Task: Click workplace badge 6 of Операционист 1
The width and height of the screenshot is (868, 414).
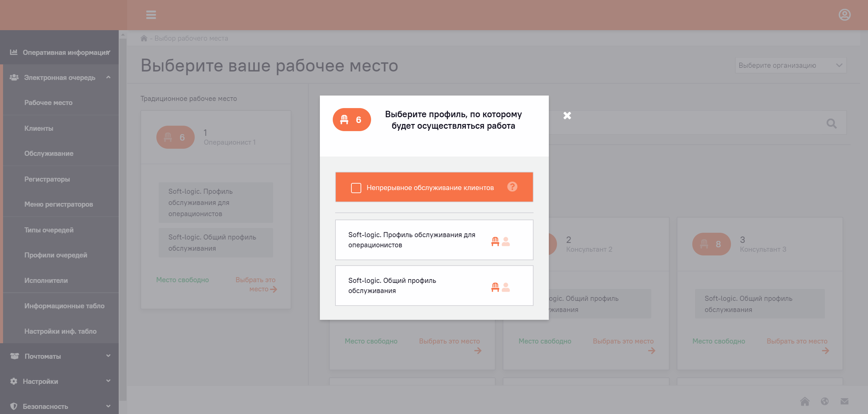Action: click(x=175, y=137)
